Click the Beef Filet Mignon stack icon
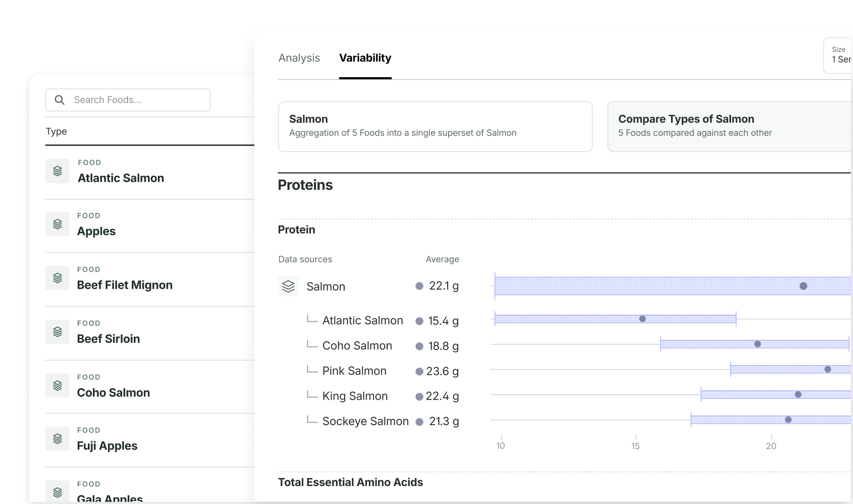This screenshot has height=504, width=853. click(57, 278)
